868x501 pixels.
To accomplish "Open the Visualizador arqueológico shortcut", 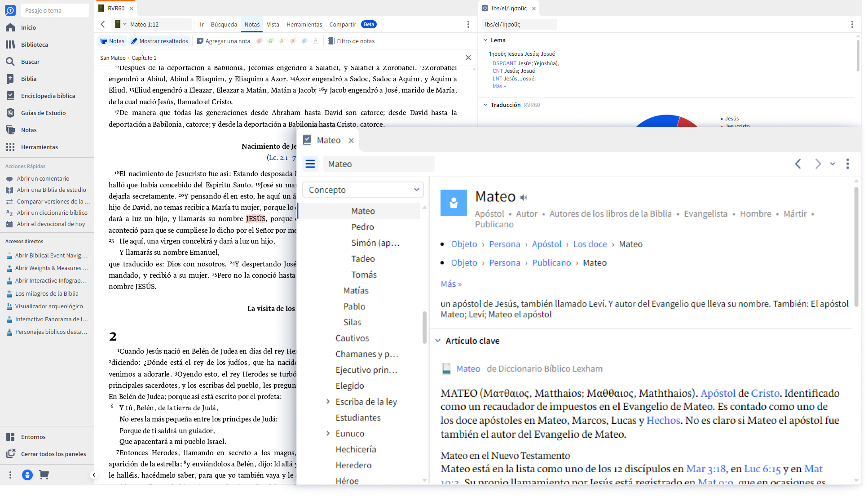I will pos(49,306).
